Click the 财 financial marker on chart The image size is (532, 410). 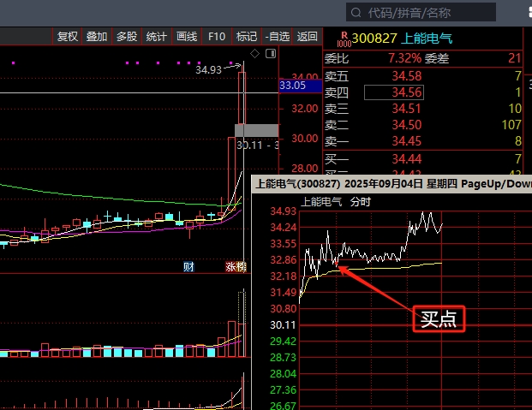coord(188,267)
